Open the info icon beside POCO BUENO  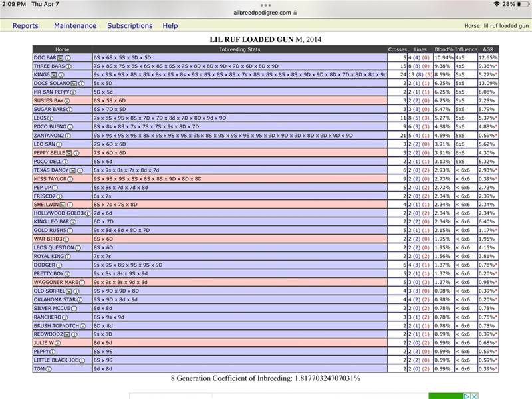coord(70,127)
